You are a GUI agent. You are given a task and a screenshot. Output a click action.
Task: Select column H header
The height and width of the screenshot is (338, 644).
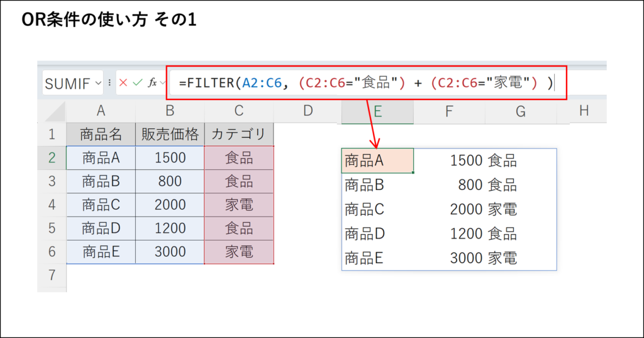tap(584, 111)
